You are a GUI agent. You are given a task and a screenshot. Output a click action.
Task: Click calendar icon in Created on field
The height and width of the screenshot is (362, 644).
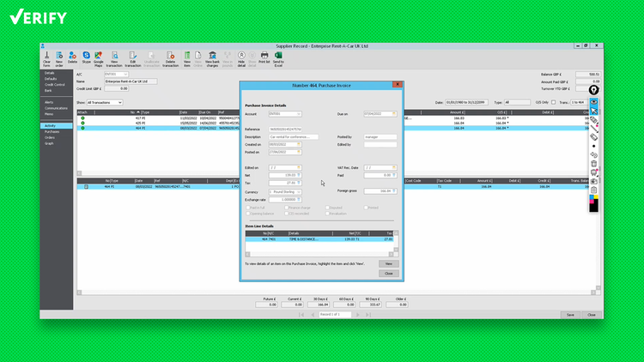[x=299, y=144]
